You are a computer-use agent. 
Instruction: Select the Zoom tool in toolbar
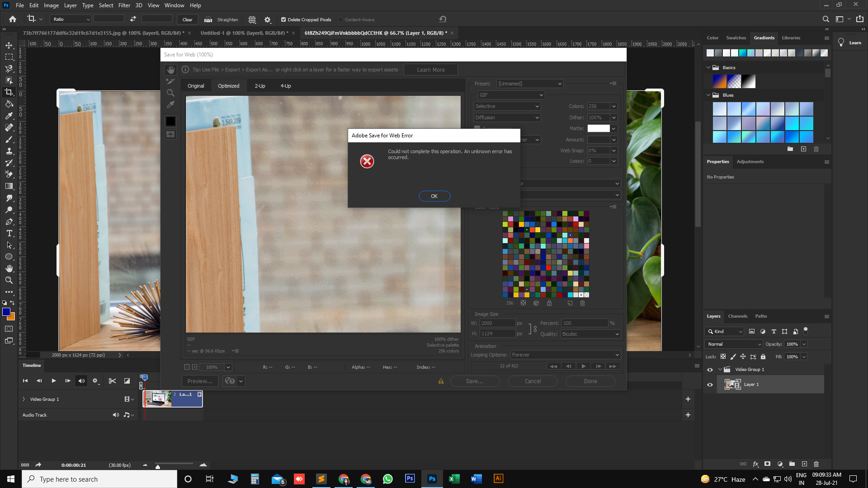click(8, 281)
